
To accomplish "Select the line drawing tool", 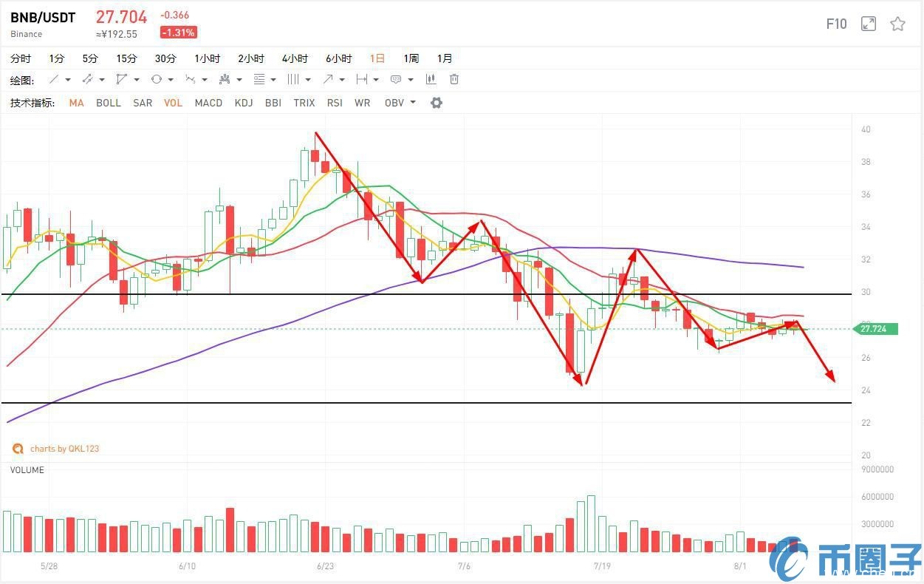I will (54, 79).
